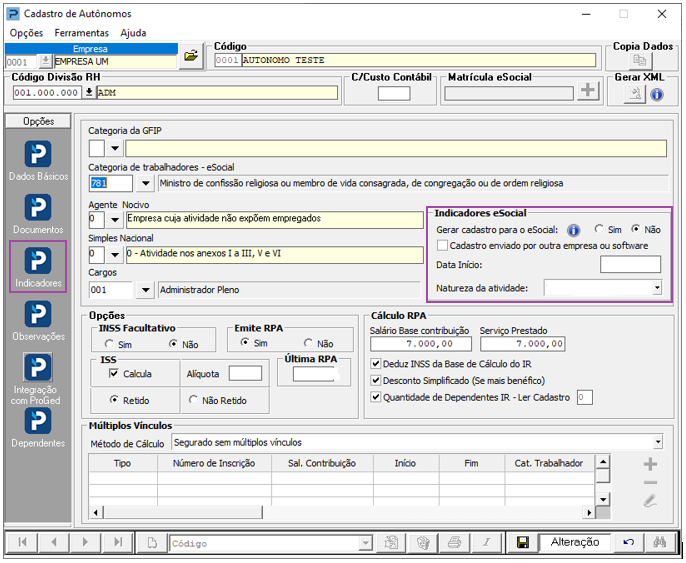
Task: Click the C/Custo Contábil input field
Action: click(394, 93)
